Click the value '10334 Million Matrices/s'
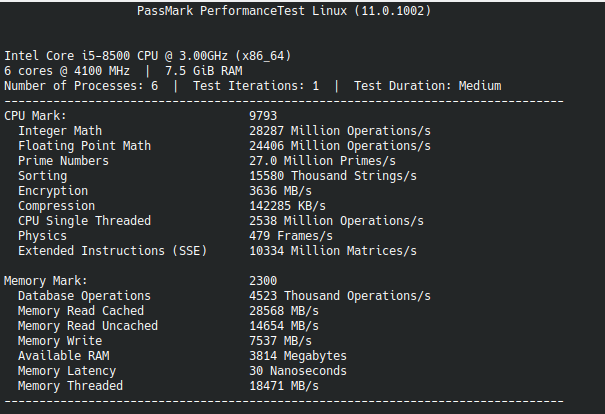The width and height of the screenshot is (605, 414). [x=333, y=251]
